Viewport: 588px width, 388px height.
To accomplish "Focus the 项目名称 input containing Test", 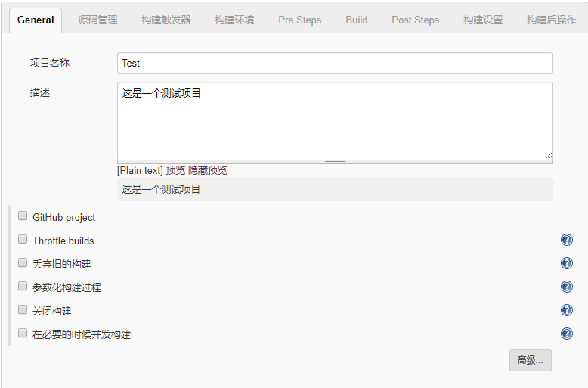I will tap(335, 63).
